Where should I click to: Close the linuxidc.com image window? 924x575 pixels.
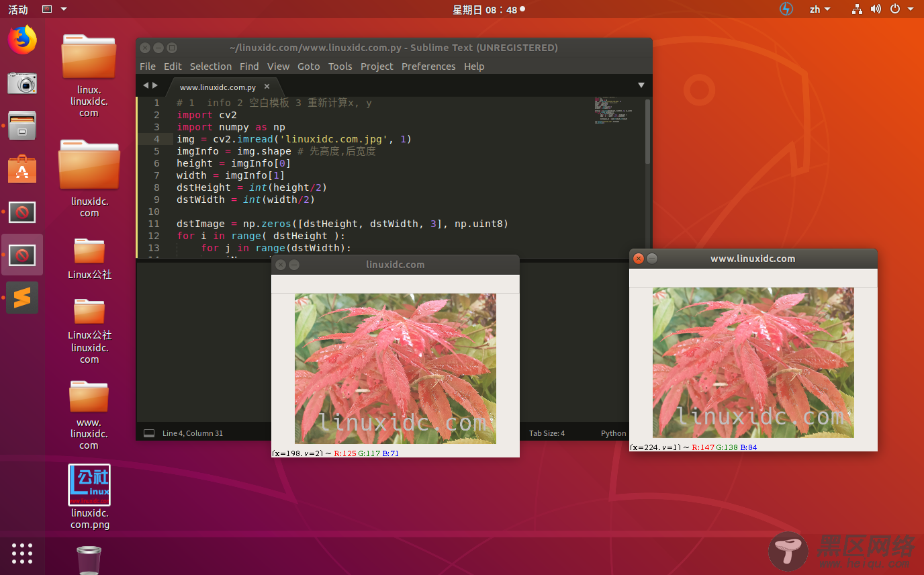point(281,265)
